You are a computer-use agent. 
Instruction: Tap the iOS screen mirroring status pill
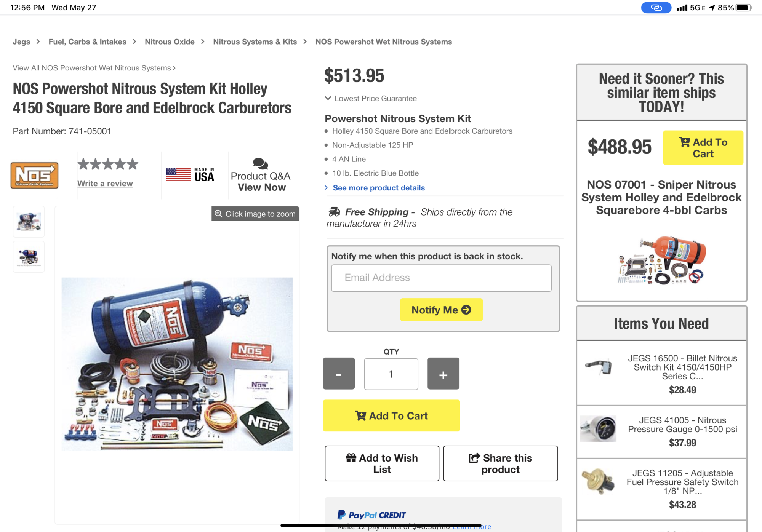coord(656,8)
